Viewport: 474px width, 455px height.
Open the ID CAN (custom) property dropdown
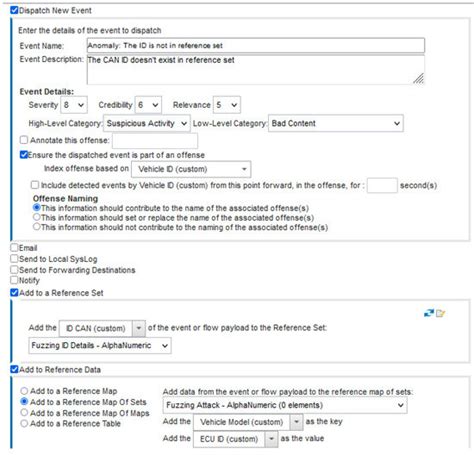pos(102,328)
